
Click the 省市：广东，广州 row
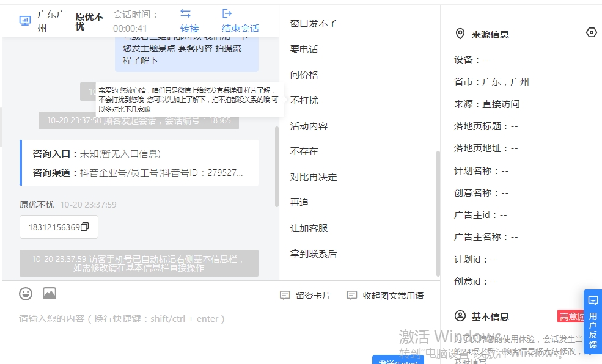tap(491, 82)
